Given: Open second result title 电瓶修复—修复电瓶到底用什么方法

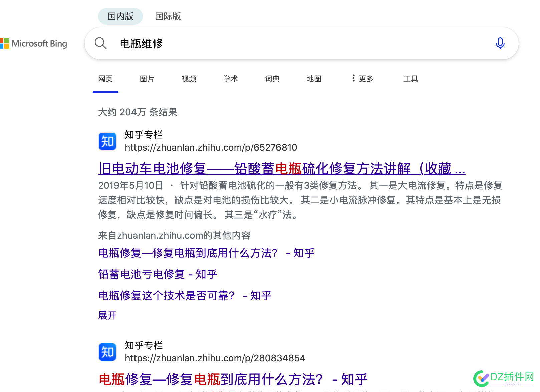Looking at the screenshot, I should coord(233,379).
